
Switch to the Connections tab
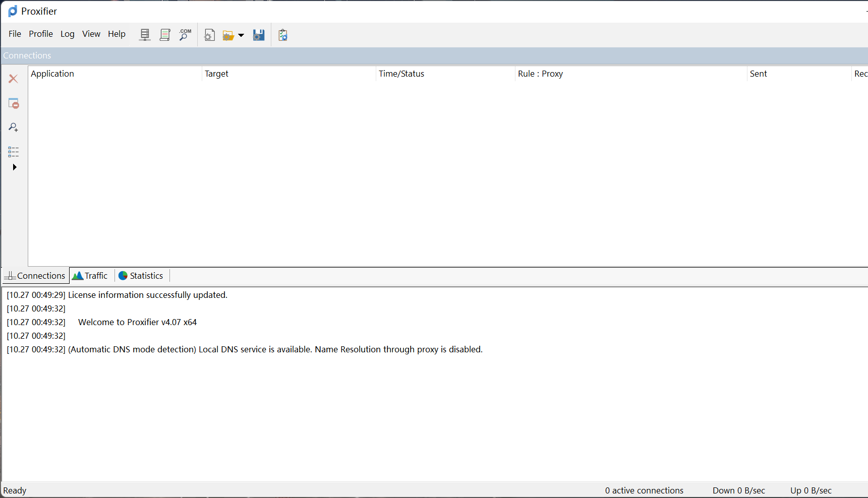[x=35, y=276]
